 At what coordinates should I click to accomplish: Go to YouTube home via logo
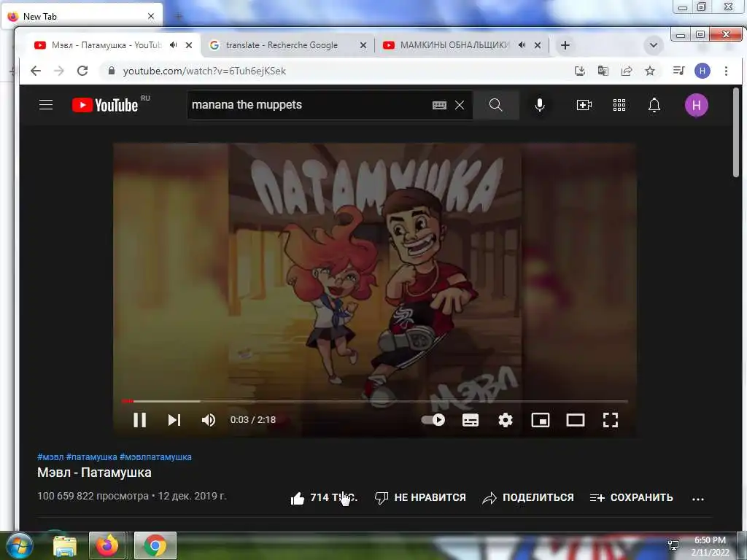105,105
